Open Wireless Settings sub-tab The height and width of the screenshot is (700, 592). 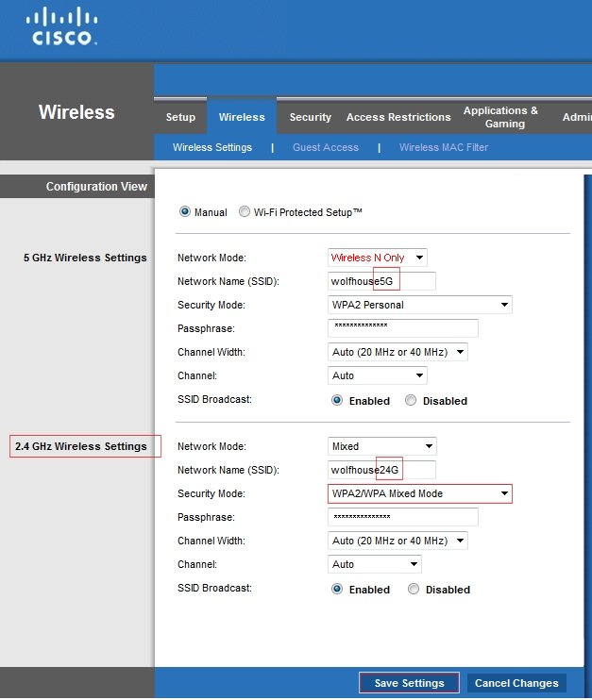[212, 147]
